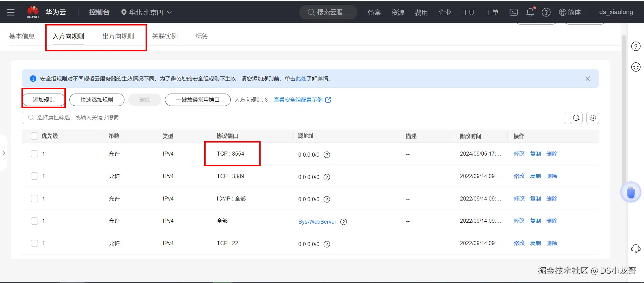This screenshot has width=644, height=283.
Task: Click the help icon beside 0.0.0.0/0 in ICMP row
Action: click(x=327, y=199)
